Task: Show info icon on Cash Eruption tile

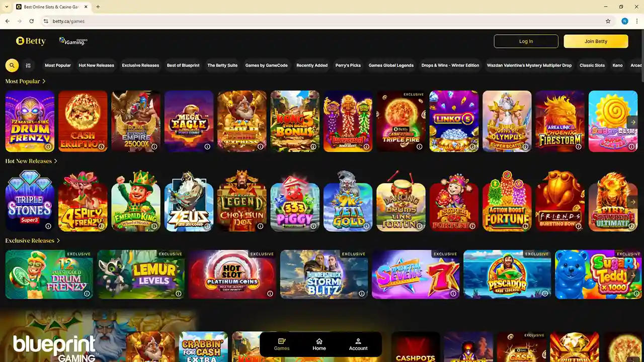Action: click(101, 147)
